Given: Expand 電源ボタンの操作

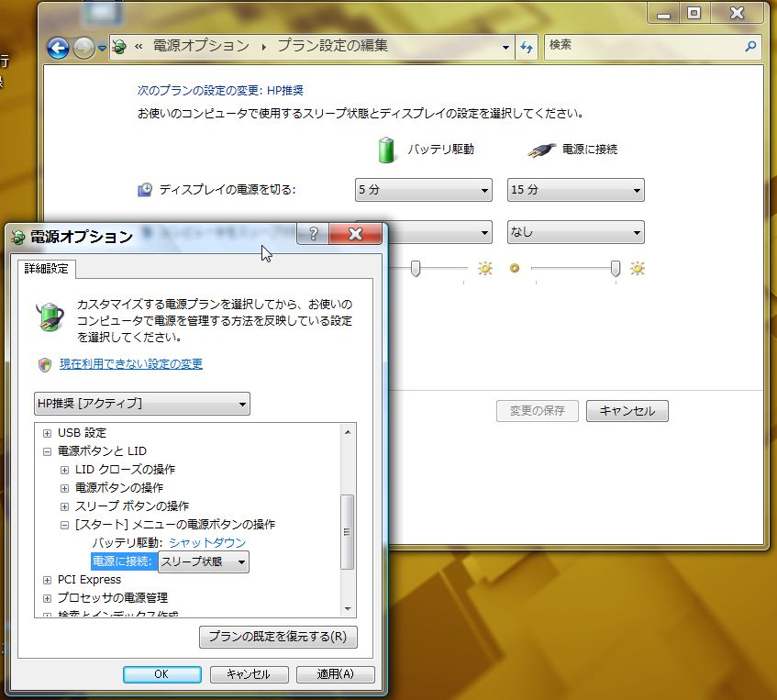Looking at the screenshot, I should (64, 488).
